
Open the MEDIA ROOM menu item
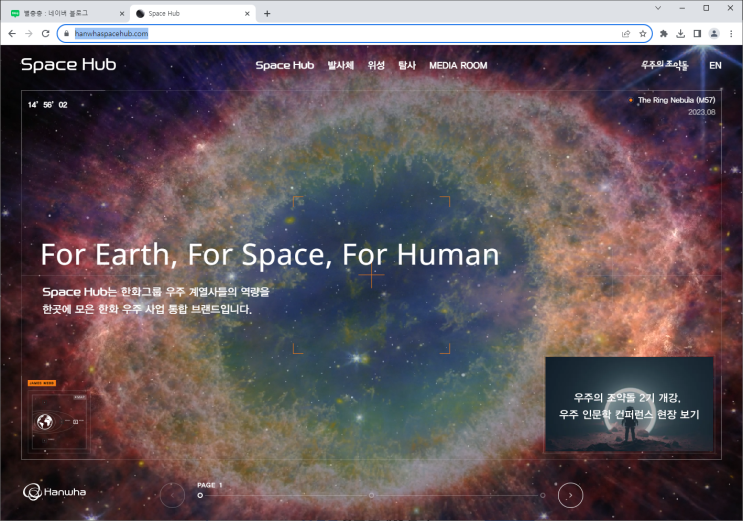coord(458,65)
